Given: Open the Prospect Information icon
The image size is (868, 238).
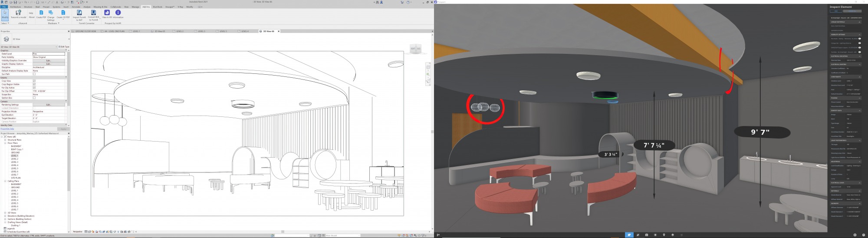Looking at the screenshot, I should tap(118, 13).
